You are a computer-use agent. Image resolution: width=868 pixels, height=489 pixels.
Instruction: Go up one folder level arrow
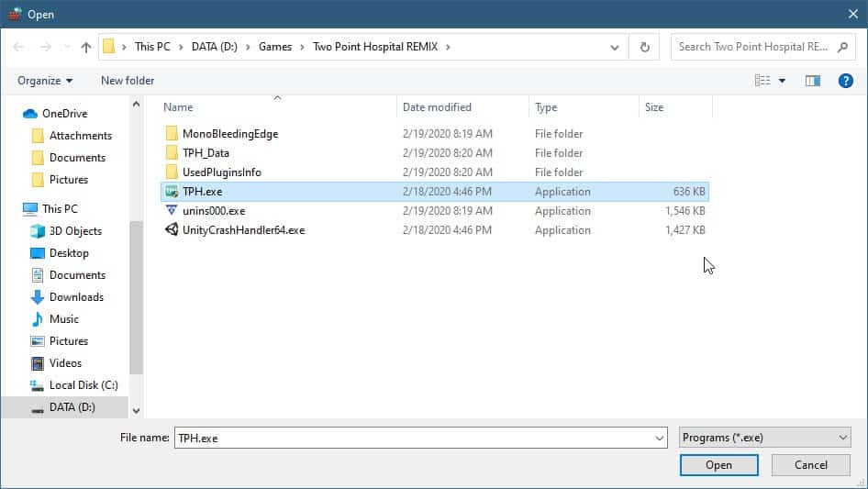[x=86, y=47]
